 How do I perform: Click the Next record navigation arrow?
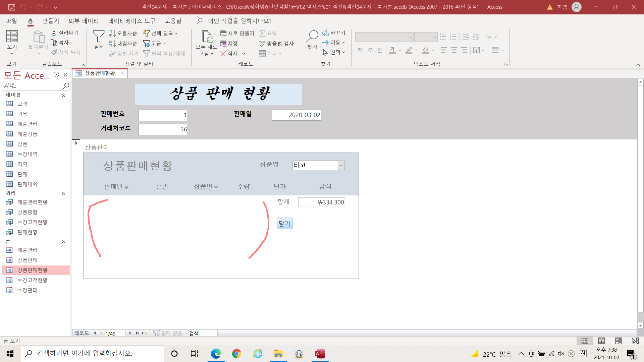(130, 333)
